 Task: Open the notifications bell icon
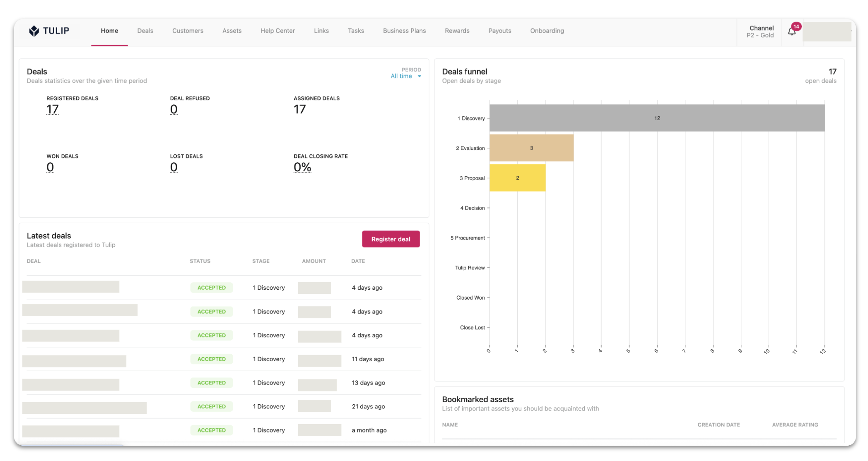coord(791,32)
